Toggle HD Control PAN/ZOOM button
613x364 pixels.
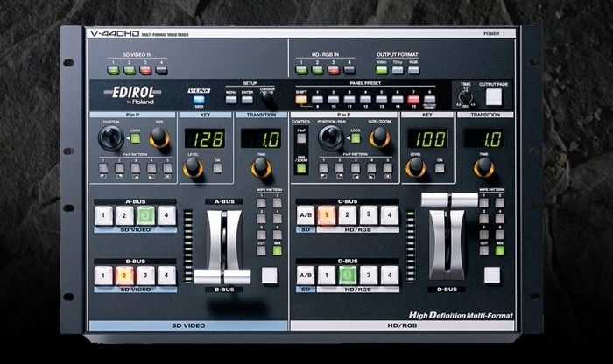301,169
